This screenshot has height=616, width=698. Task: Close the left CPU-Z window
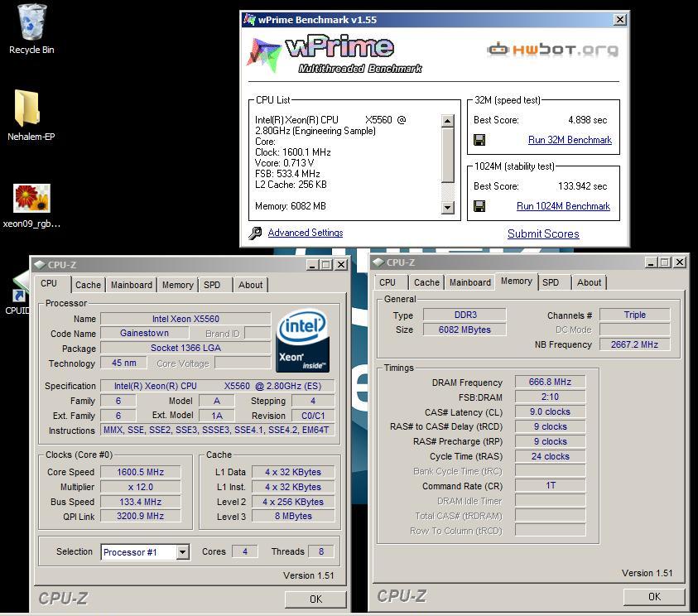[x=341, y=265]
